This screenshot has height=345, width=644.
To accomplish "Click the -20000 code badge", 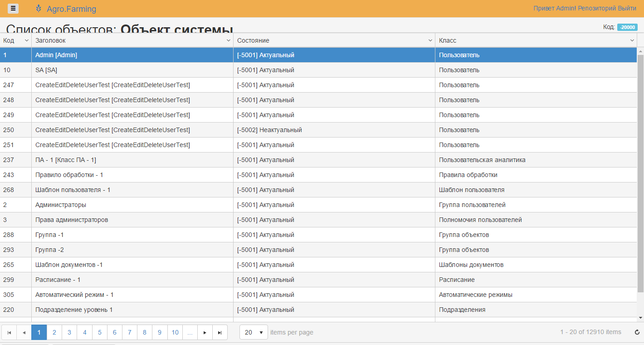I will coord(627,27).
